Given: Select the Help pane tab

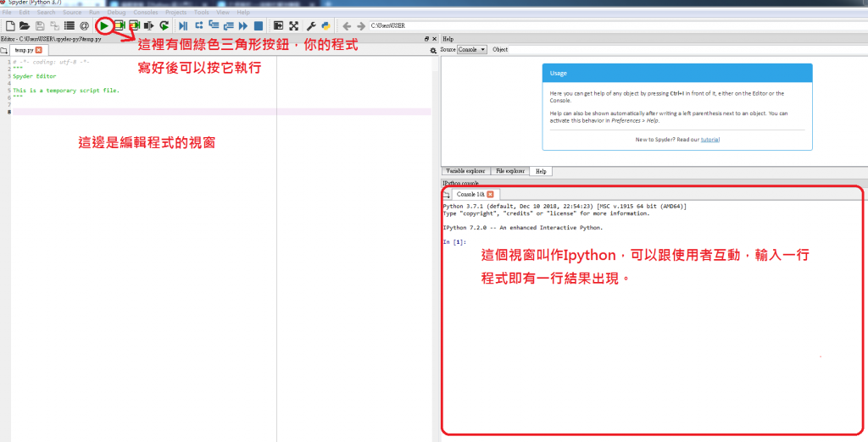Looking at the screenshot, I should click(x=541, y=172).
